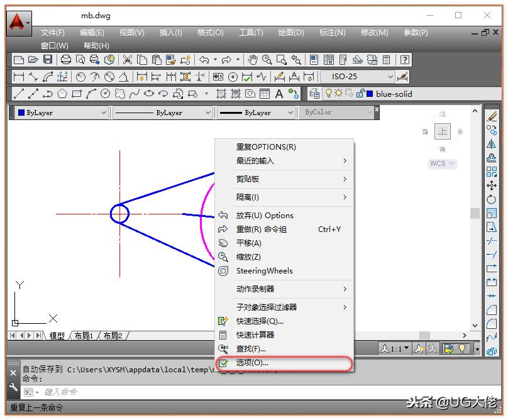Click the Move tool in right toolbar

(x=492, y=185)
